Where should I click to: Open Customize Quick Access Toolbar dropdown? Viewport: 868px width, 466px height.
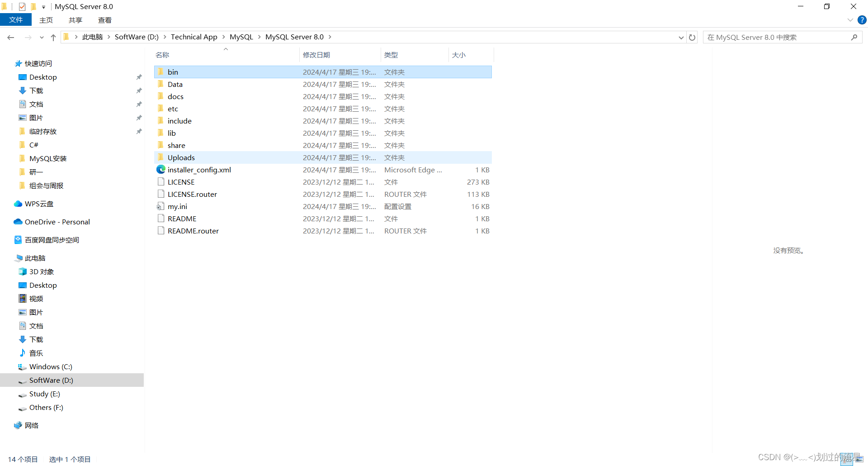43,7
